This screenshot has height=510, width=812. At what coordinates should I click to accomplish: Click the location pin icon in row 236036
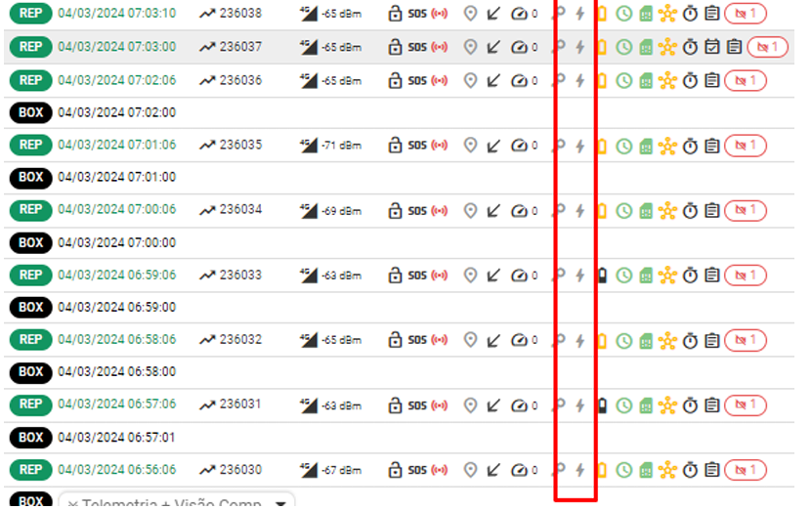(x=470, y=81)
